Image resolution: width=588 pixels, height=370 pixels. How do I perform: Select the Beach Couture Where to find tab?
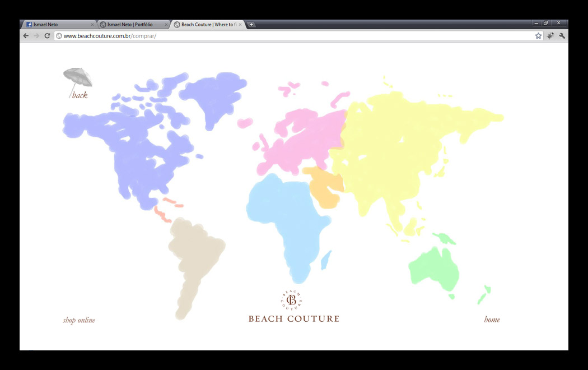tap(207, 25)
